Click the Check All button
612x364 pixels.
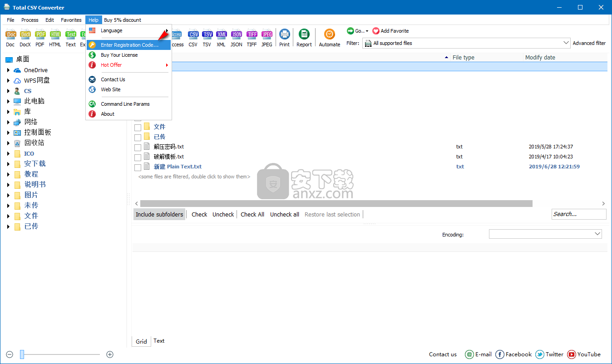[x=252, y=214]
